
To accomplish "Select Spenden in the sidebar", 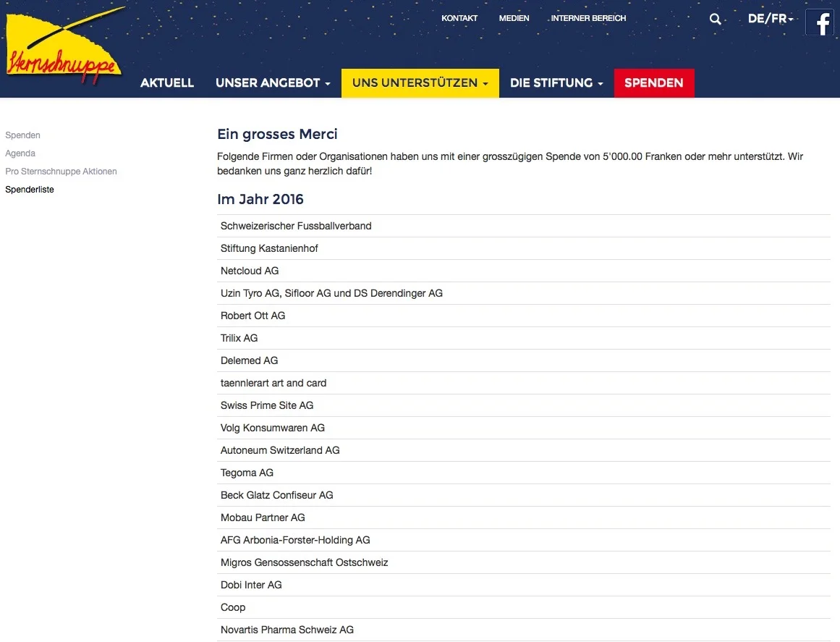I will [x=22, y=135].
